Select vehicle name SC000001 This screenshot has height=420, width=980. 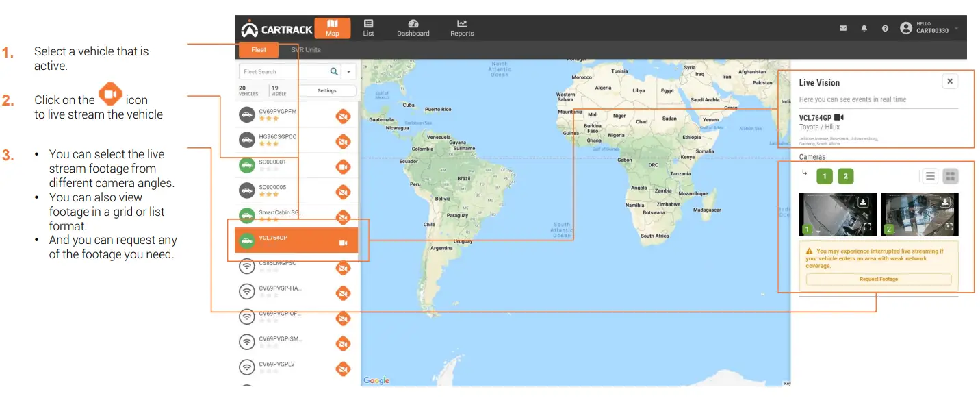tap(272, 162)
